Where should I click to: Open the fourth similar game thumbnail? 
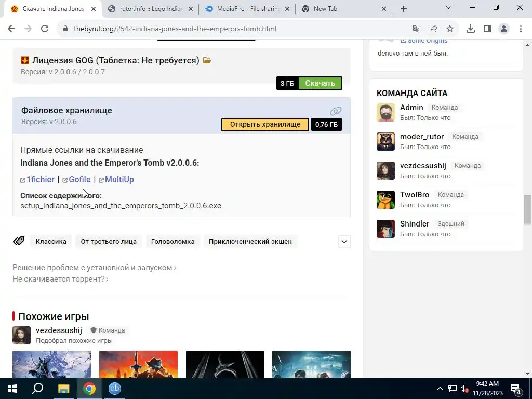click(311, 364)
